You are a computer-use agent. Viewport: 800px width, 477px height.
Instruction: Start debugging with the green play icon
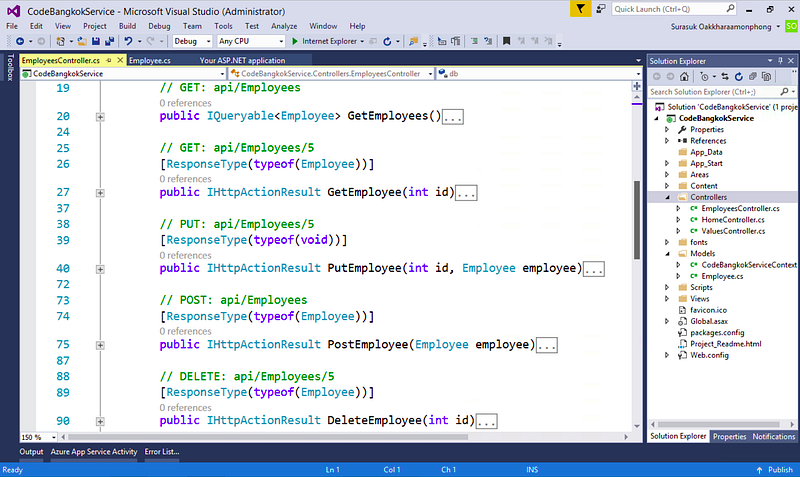[294, 41]
